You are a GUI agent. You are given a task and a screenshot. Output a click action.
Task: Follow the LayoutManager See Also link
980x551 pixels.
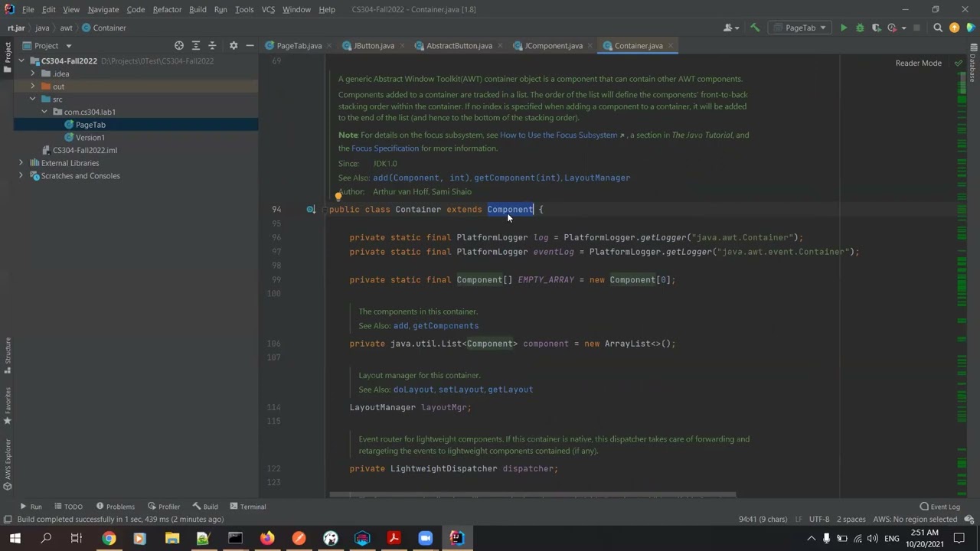(x=597, y=178)
